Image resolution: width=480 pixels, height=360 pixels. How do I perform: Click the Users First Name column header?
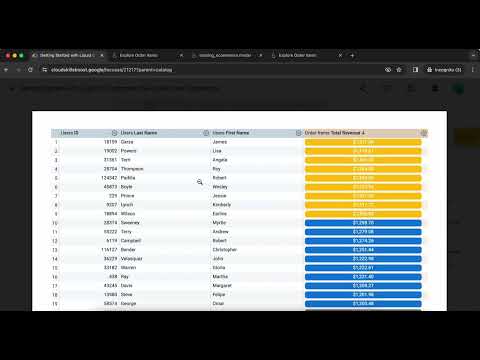231,133
